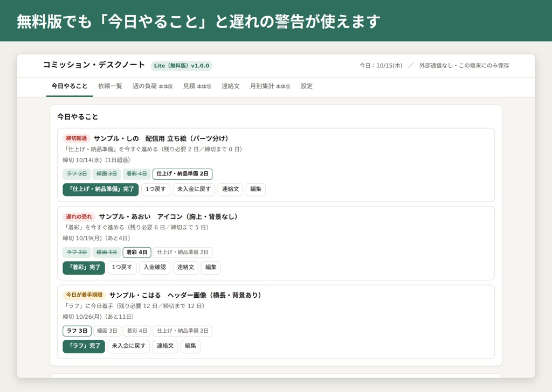Click the ラフ 3日 chip on サンプル・あおい

pos(77,253)
